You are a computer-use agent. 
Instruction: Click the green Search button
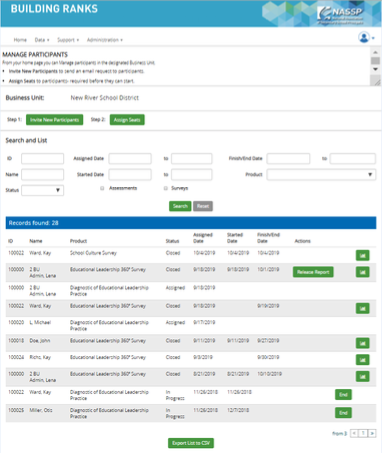(x=180, y=206)
